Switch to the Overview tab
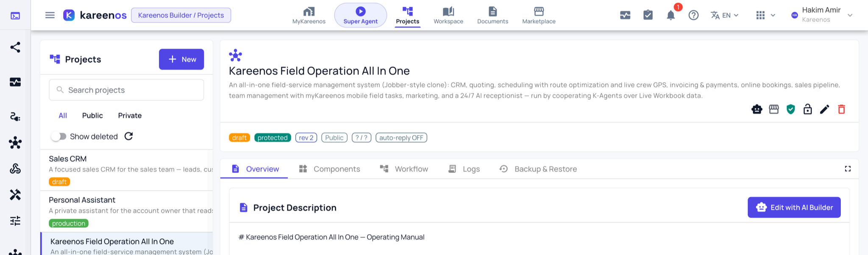 (x=254, y=169)
